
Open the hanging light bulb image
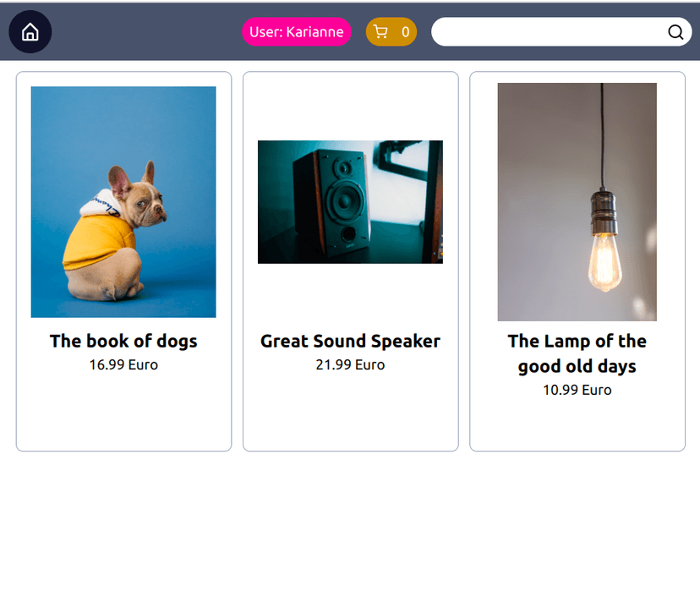coord(577,202)
